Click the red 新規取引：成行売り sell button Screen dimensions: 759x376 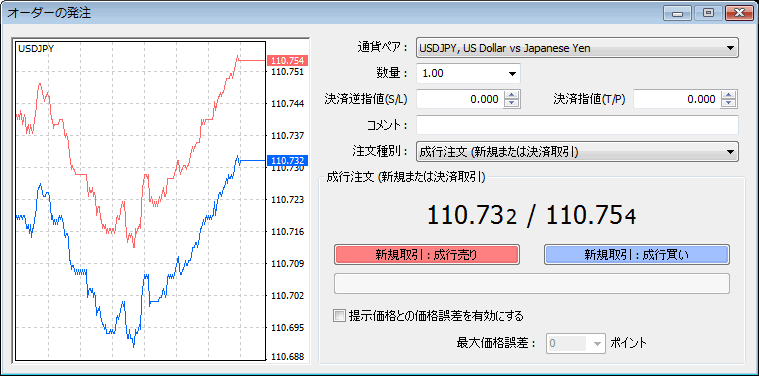[x=426, y=255]
